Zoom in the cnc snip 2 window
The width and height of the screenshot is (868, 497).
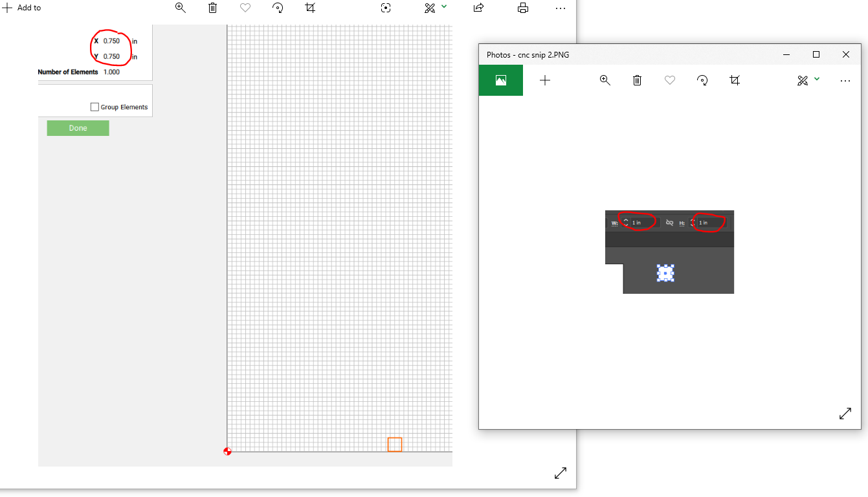[x=605, y=80]
